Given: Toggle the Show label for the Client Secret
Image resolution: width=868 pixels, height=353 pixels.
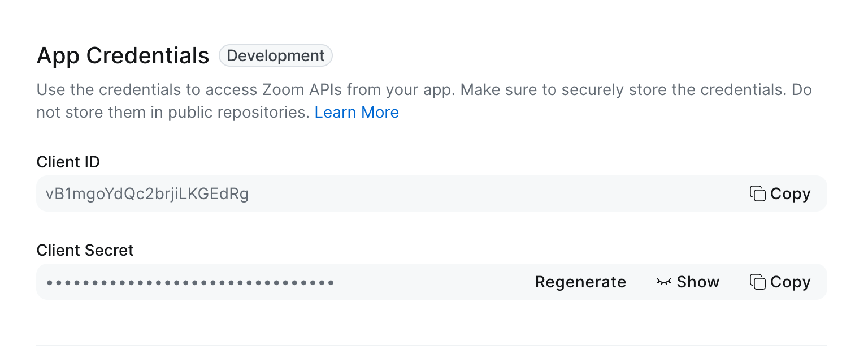Looking at the screenshot, I should click(x=698, y=282).
